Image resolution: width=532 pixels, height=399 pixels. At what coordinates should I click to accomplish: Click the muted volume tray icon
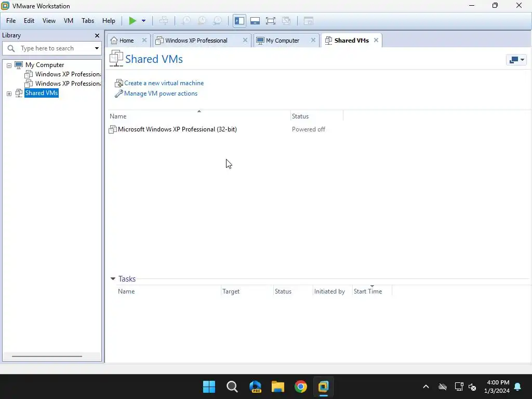pyautogui.click(x=472, y=387)
